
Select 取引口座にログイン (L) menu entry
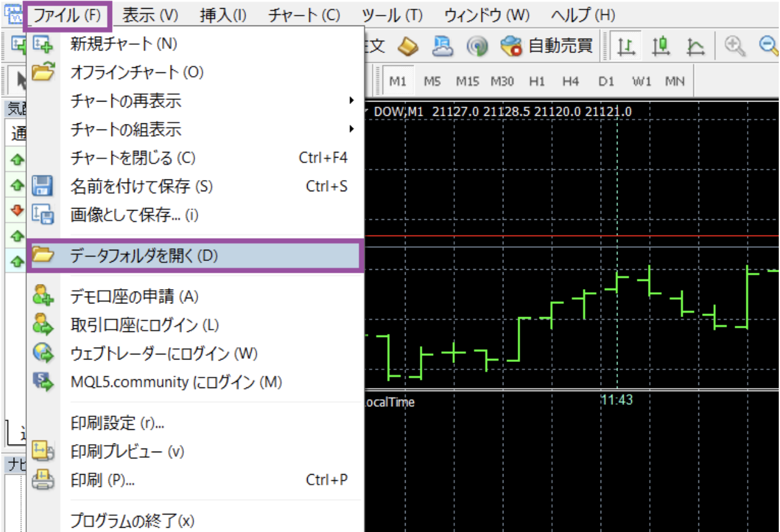[x=195, y=325]
